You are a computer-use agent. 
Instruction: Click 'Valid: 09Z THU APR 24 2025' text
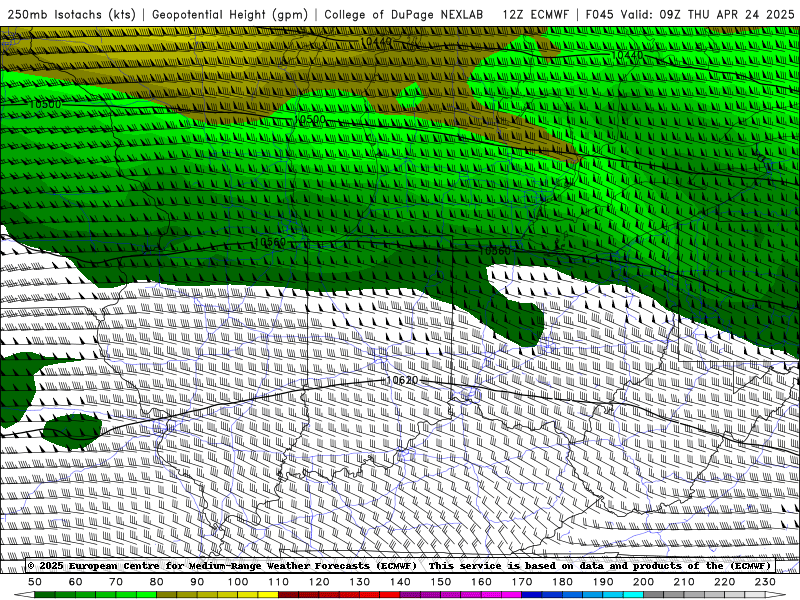click(708, 15)
